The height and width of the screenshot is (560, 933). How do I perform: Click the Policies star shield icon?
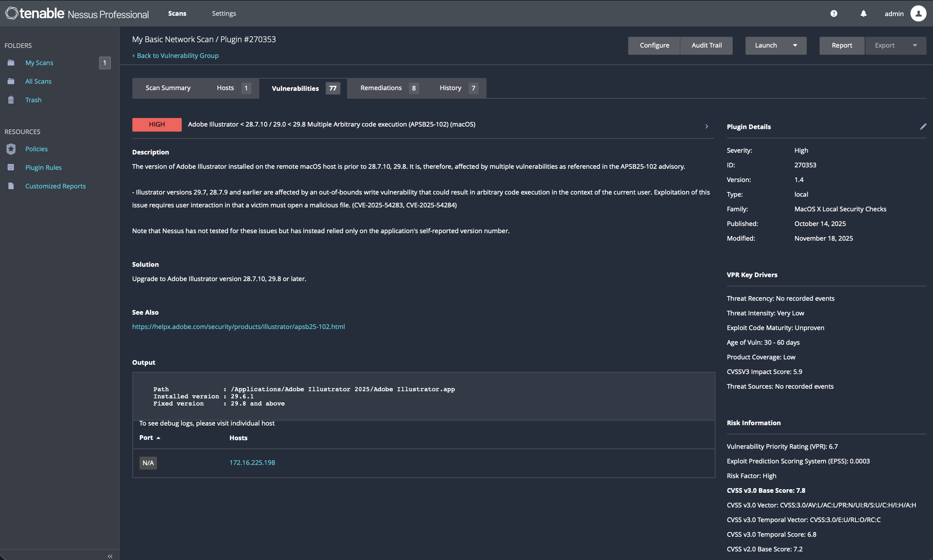tap(11, 149)
